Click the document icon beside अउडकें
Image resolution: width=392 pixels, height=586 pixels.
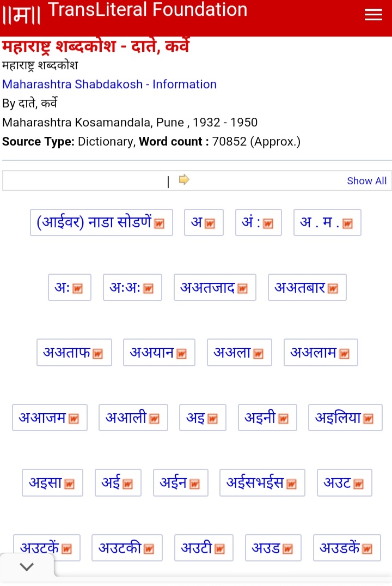coord(367,549)
